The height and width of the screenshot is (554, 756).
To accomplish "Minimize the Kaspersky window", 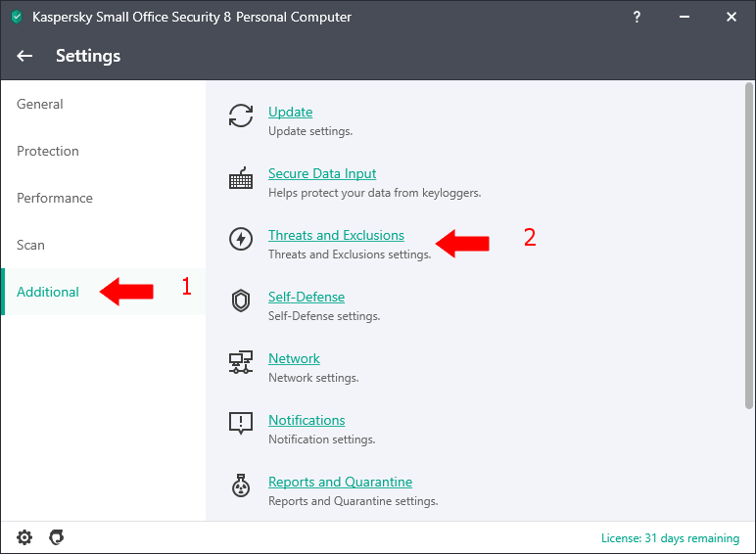I will (685, 18).
